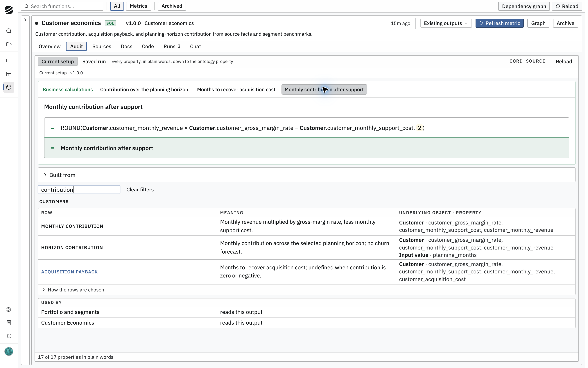The width and height of the screenshot is (588, 368).
Task: Switch to CORD mode
Action: pyautogui.click(x=516, y=61)
